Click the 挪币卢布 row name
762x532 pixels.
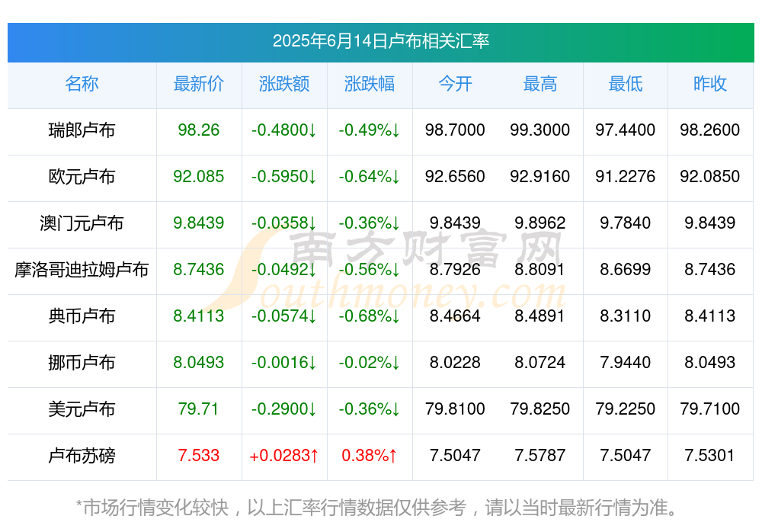[82, 363]
